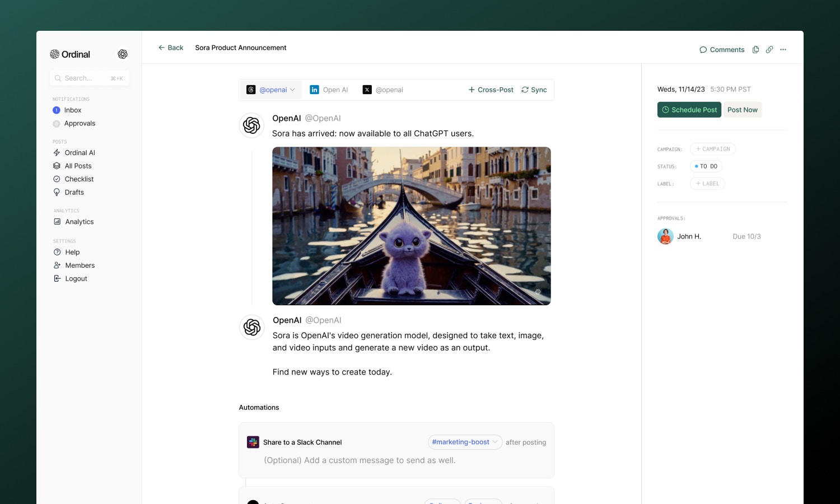840x504 pixels.
Task: Click John H.'s avatar in approvals
Action: click(665, 236)
